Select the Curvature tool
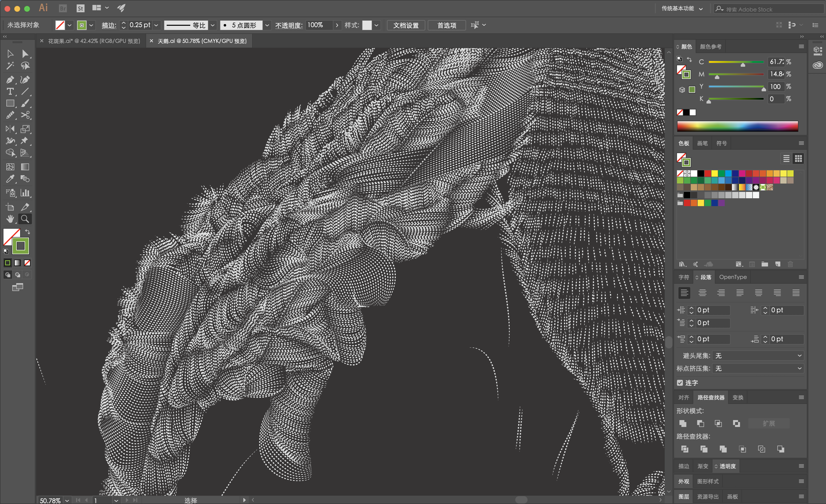826x504 pixels. coord(25,80)
